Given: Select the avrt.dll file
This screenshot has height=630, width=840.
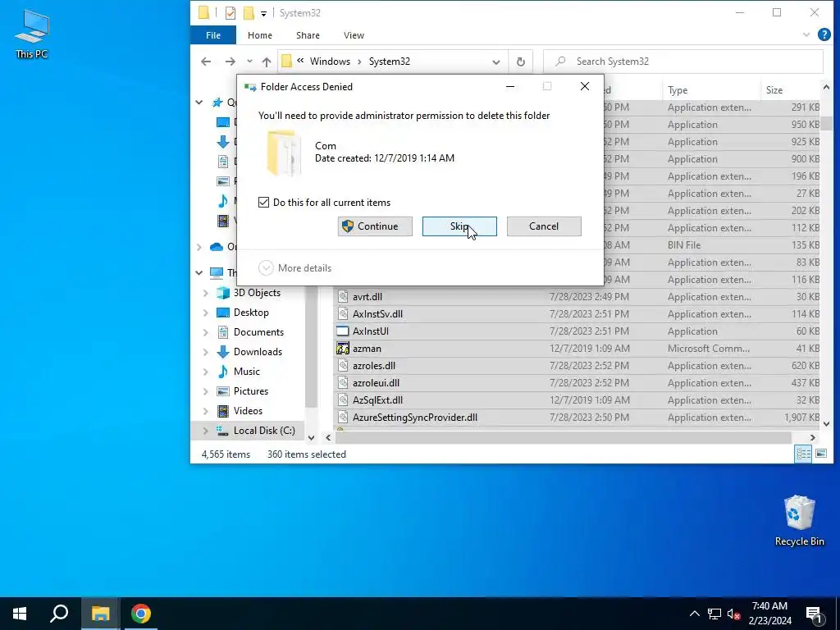Looking at the screenshot, I should 367,297.
